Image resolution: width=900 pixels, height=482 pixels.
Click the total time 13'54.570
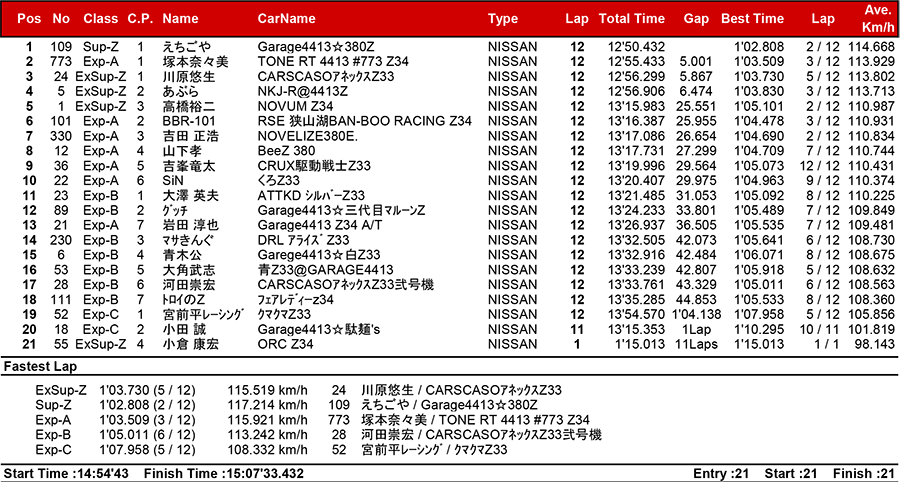point(637,316)
